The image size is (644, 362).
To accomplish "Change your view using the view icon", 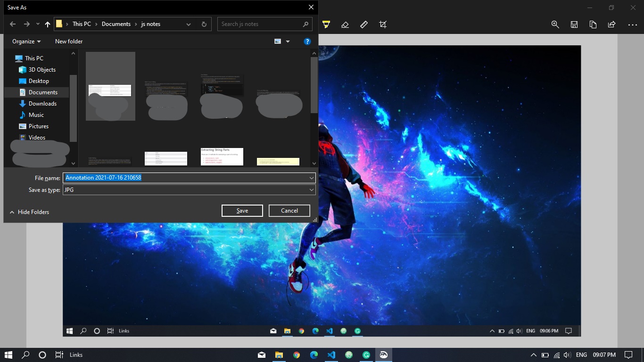I will (278, 41).
